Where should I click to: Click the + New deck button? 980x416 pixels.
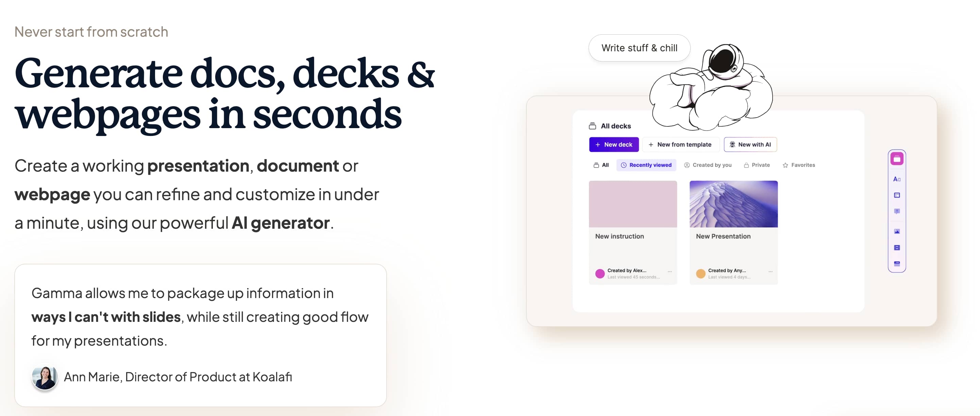point(614,144)
